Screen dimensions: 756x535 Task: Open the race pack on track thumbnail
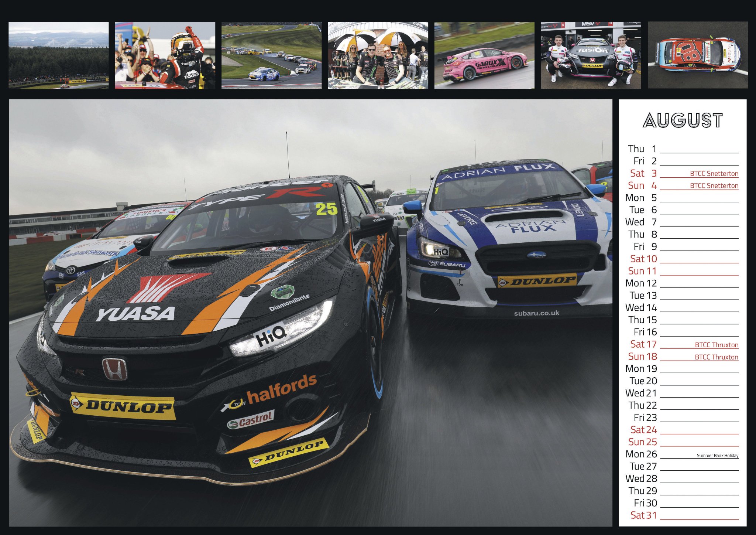click(271, 55)
